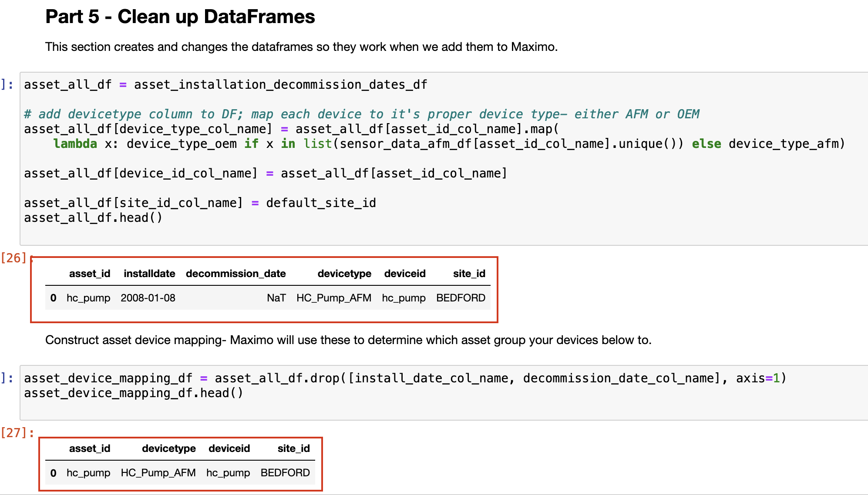Click the 2008-01-08 installdate cell

pos(148,298)
